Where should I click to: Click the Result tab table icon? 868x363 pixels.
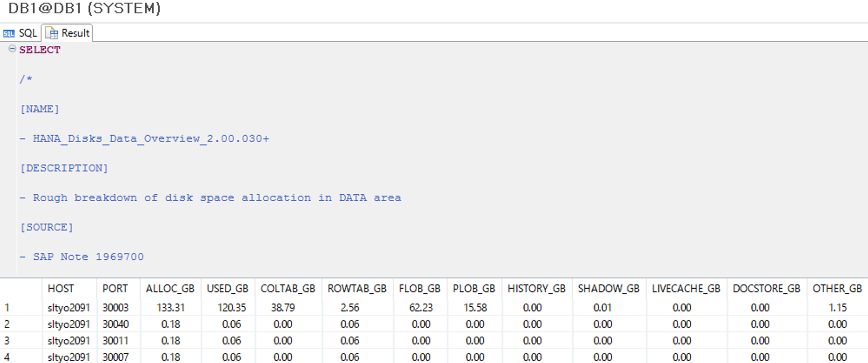[51, 33]
